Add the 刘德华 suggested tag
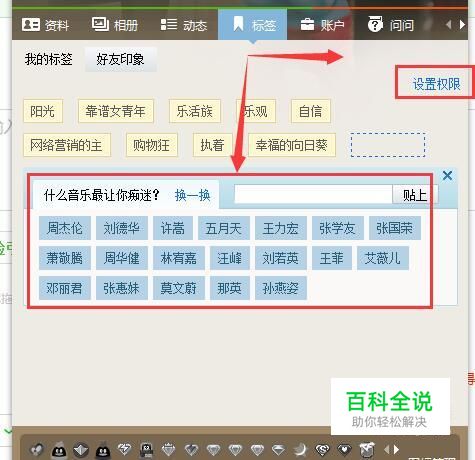 pos(122,228)
